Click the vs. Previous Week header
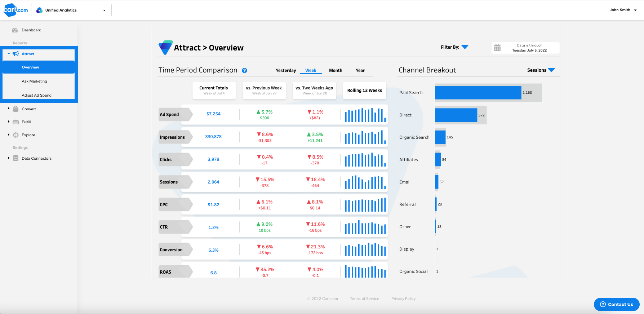The width and height of the screenshot is (644, 314). tap(264, 90)
